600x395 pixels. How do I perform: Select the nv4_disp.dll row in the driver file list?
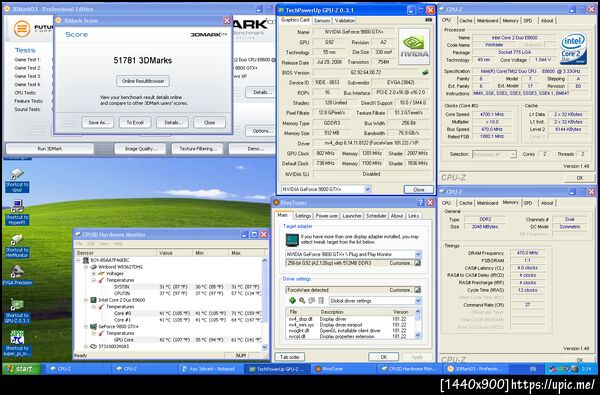coord(350,319)
